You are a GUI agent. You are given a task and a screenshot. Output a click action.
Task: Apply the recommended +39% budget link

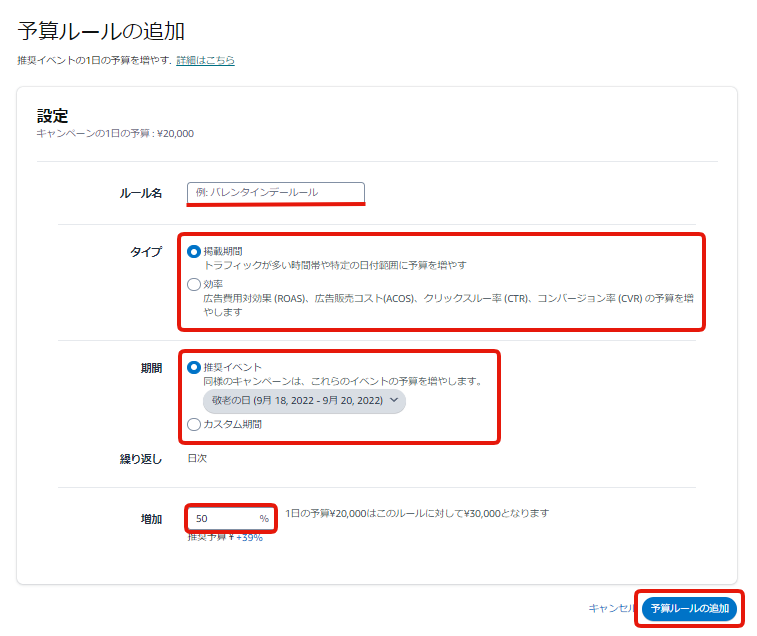pos(249,537)
